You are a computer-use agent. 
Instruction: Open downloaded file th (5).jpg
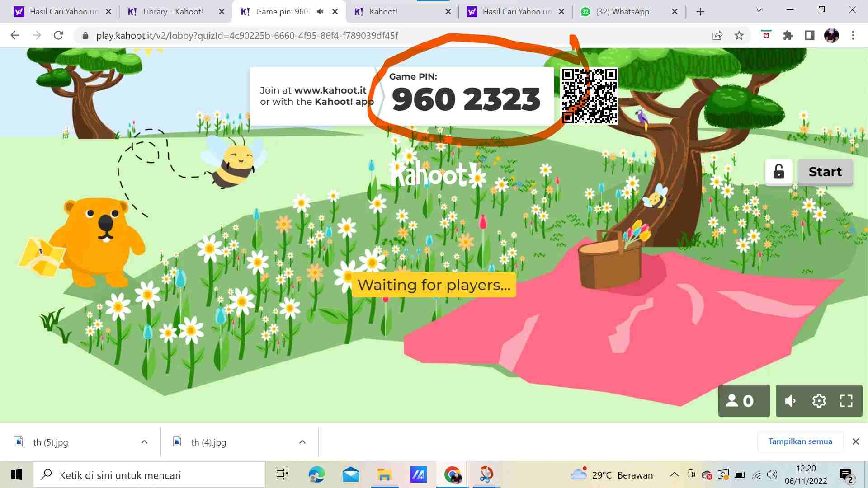51,442
